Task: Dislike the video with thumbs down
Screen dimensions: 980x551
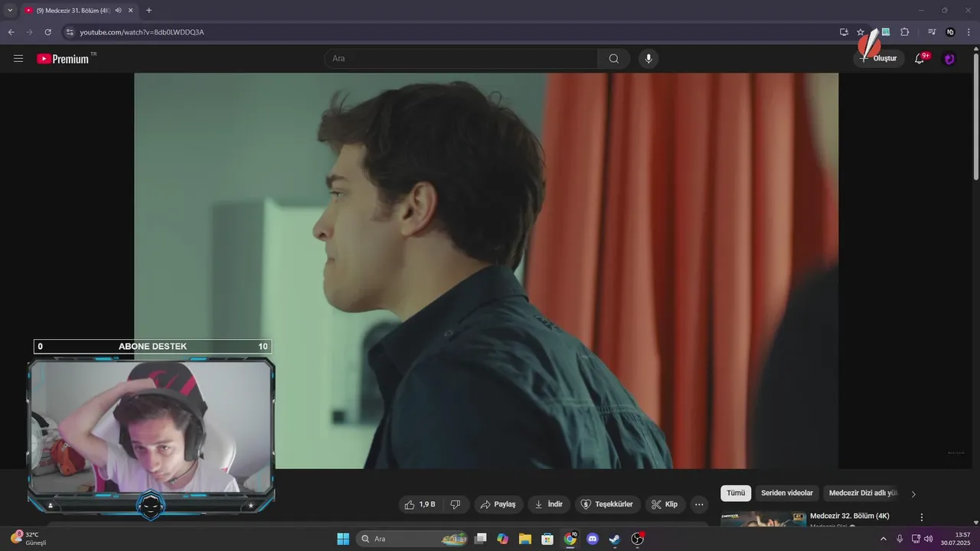Action: click(456, 504)
